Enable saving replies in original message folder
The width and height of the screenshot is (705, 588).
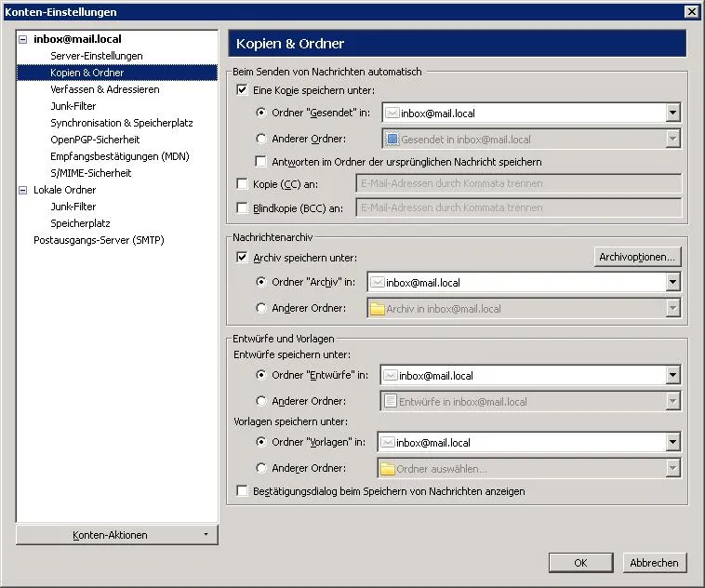(260, 162)
